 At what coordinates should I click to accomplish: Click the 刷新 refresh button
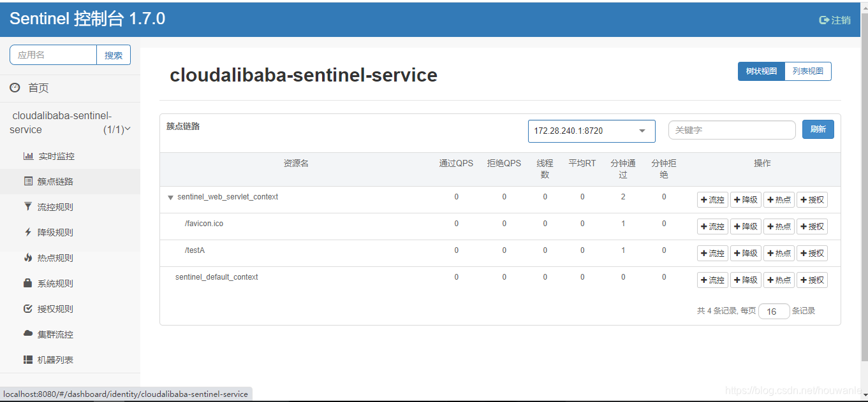818,129
